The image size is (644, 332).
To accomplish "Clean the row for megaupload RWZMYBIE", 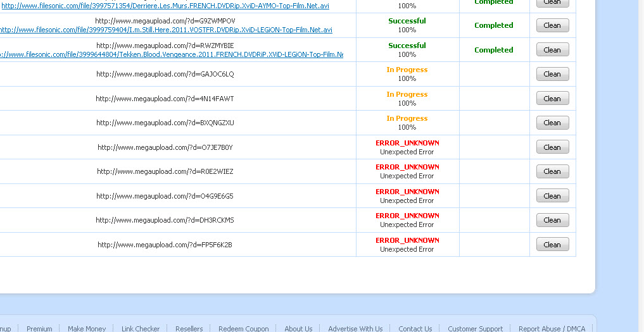I will point(552,50).
